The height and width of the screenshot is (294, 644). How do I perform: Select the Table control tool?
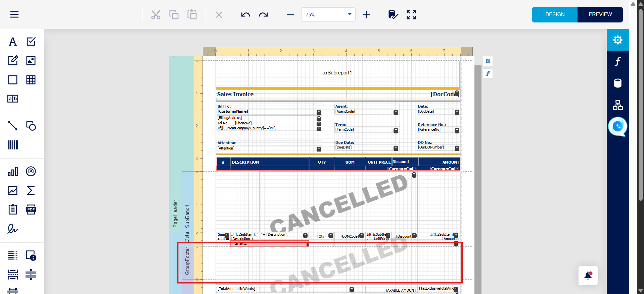tap(31, 80)
